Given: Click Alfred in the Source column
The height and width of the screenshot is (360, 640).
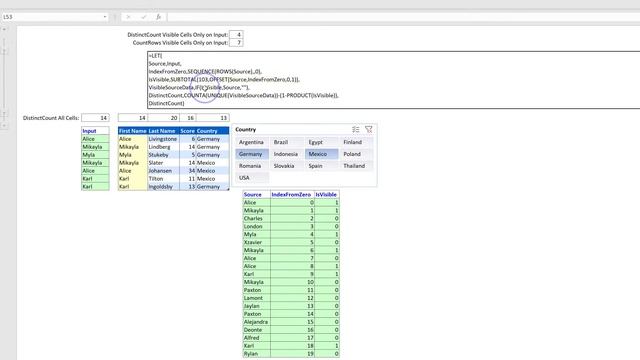Looking at the screenshot, I should click(256, 338).
